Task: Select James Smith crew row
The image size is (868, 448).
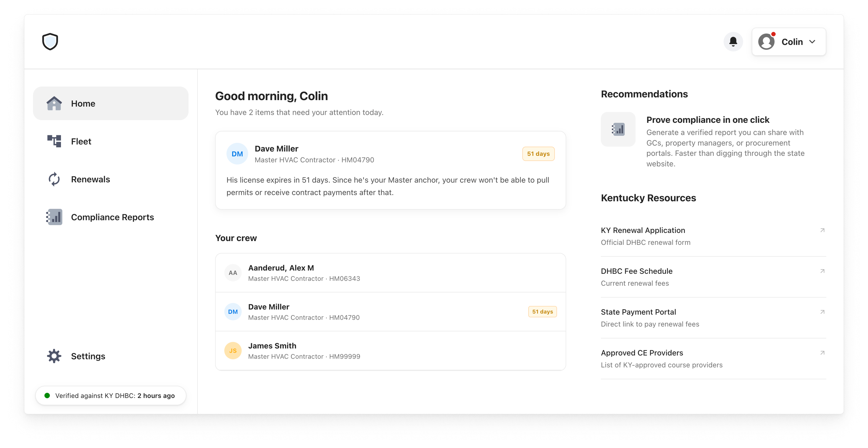Action: point(390,350)
